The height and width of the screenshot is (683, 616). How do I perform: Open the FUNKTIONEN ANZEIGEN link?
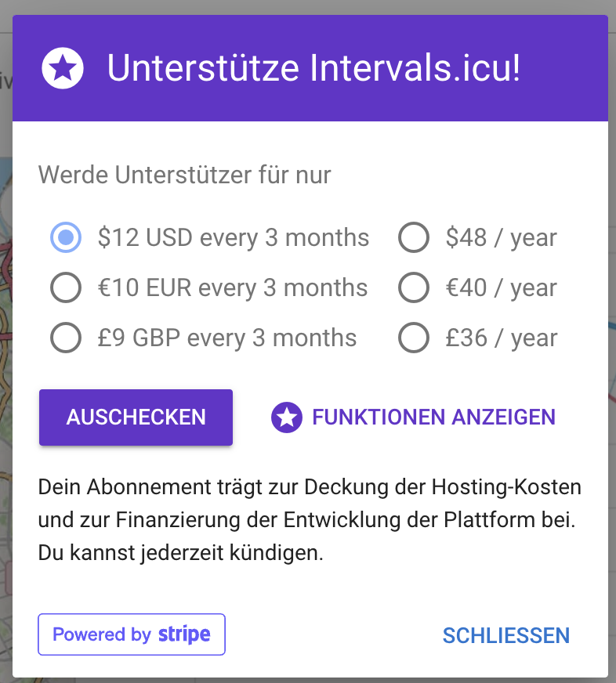(x=433, y=417)
